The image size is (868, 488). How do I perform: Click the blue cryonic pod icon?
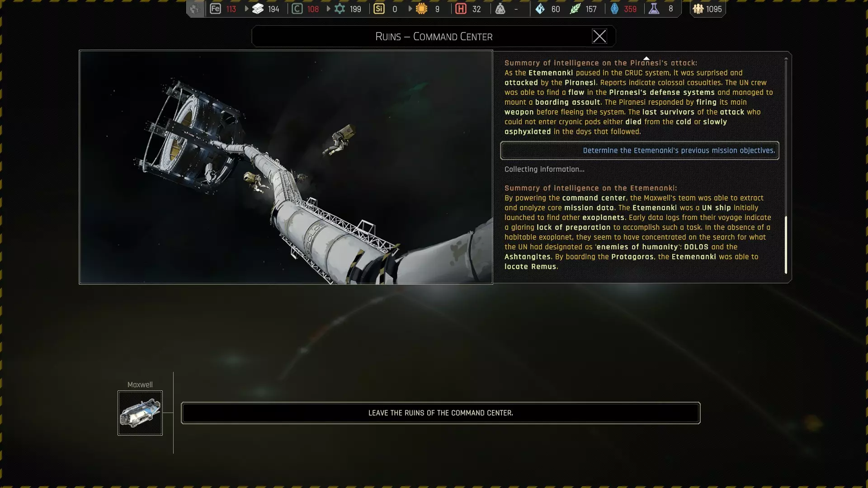614,9
